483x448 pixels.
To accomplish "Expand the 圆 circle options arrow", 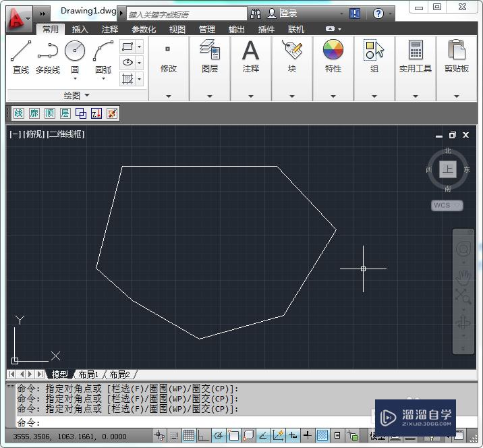I will [75, 79].
